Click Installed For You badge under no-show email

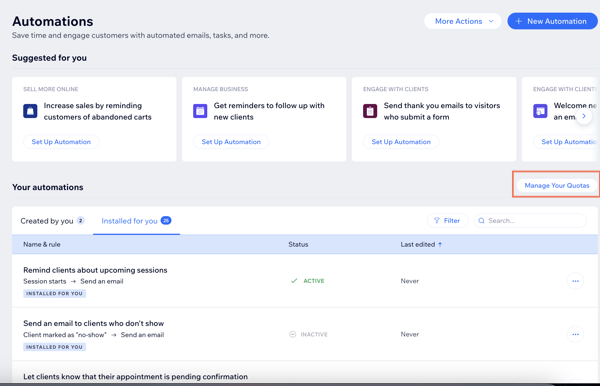coord(54,347)
